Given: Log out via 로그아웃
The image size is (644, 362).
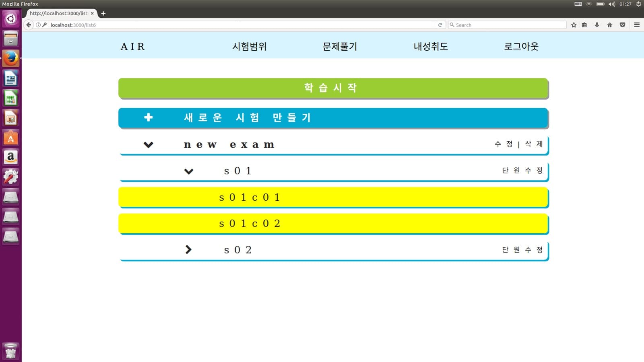Looking at the screenshot, I should 521,46.
